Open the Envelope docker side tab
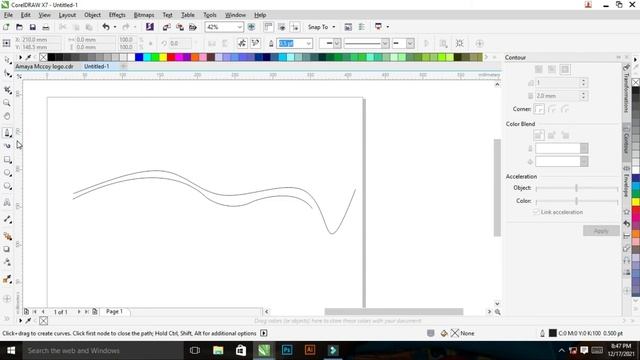The height and width of the screenshot is (360, 640). [x=626, y=182]
